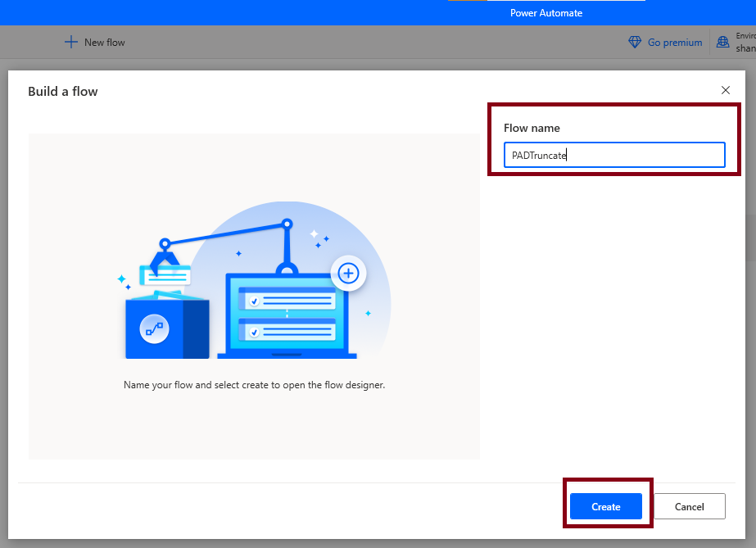756x548 pixels.
Task: Select the PADTruncate text in the name box
Action: click(x=536, y=155)
